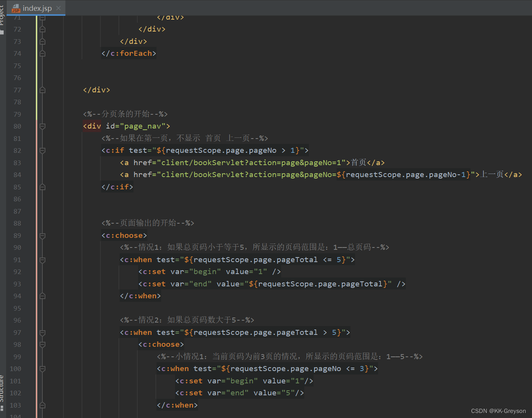The width and height of the screenshot is (532, 418).
Task: Fold the page_nav div at line 80
Action: (x=43, y=126)
